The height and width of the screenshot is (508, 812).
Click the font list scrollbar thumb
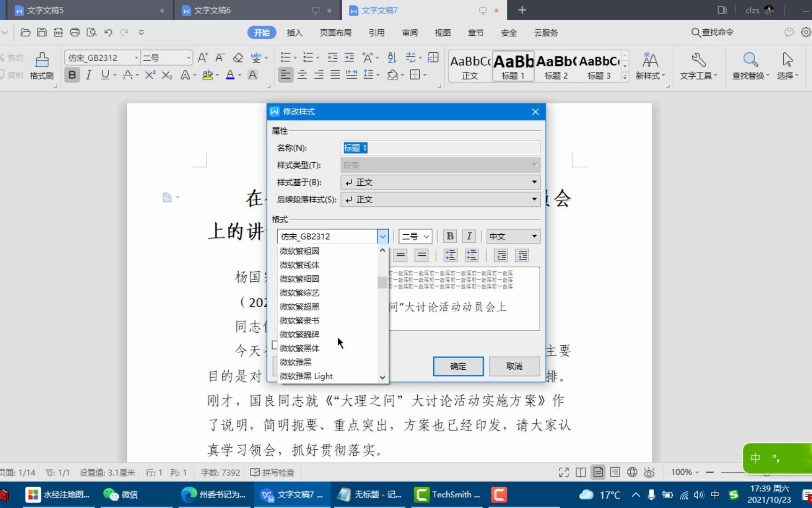383,282
